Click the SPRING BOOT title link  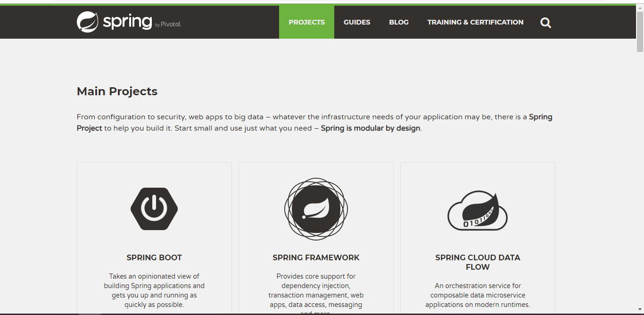click(154, 257)
